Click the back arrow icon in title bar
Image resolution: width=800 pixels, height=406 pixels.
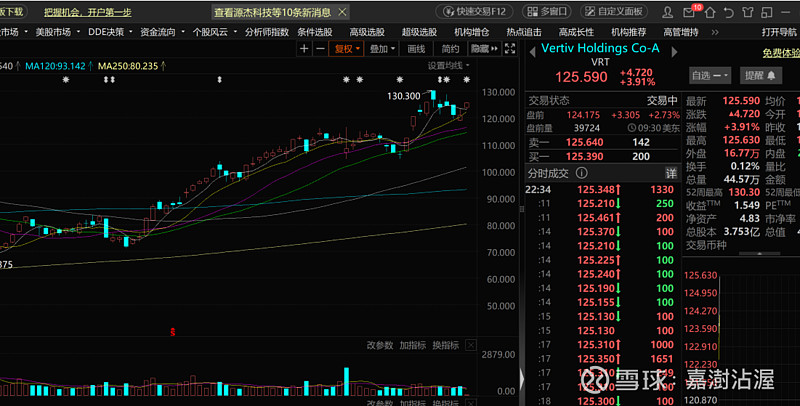click(729, 12)
